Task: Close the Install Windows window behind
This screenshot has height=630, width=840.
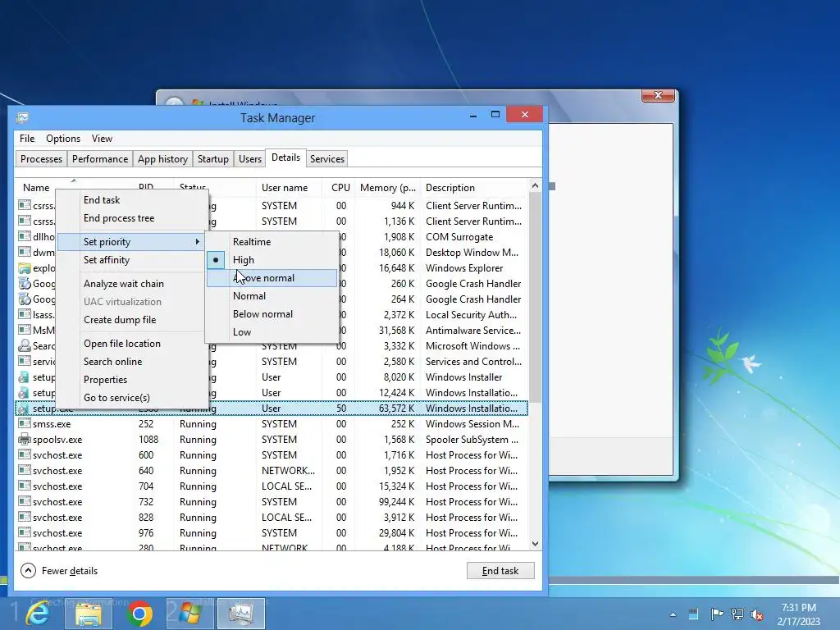Action: click(659, 95)
